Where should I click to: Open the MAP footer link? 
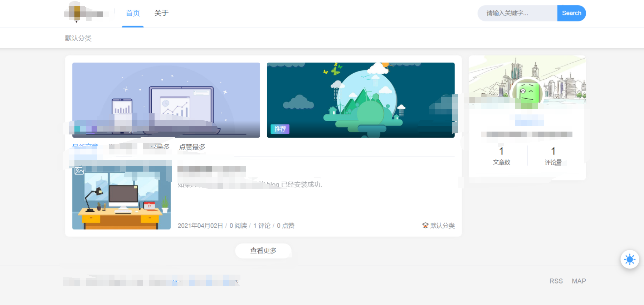click(579, 281)
